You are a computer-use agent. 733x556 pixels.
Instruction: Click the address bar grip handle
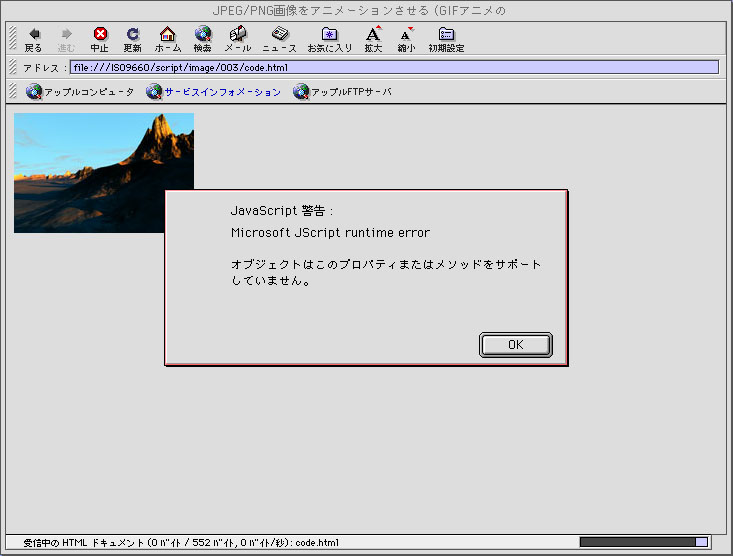[13, 67]
